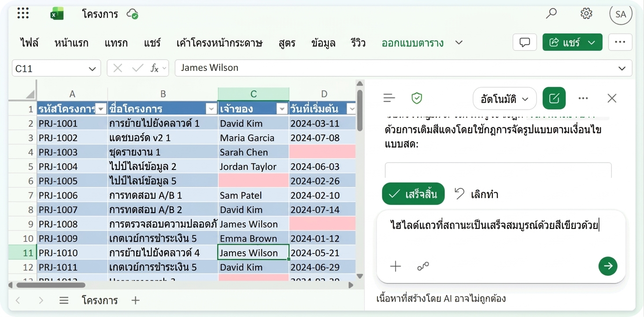644x317 pixels.
Task: Click the เสร็จสิ้น button
Action: [413, 194]
